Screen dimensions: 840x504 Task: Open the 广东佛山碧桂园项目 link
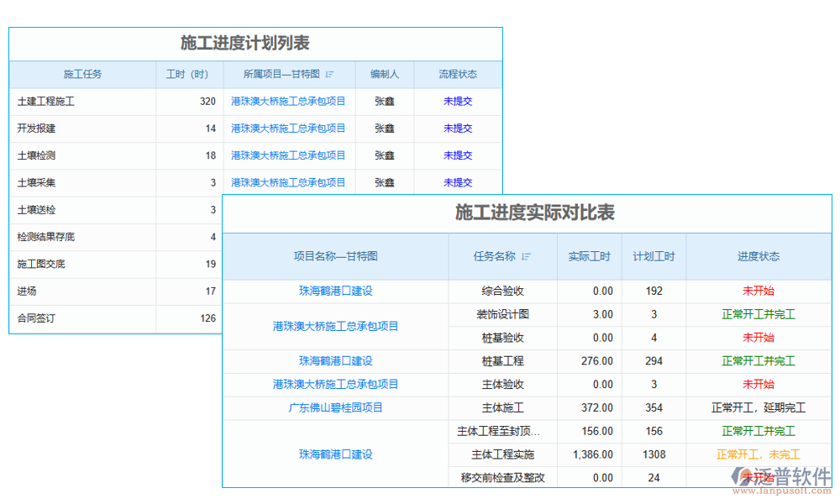click(334, 407)
